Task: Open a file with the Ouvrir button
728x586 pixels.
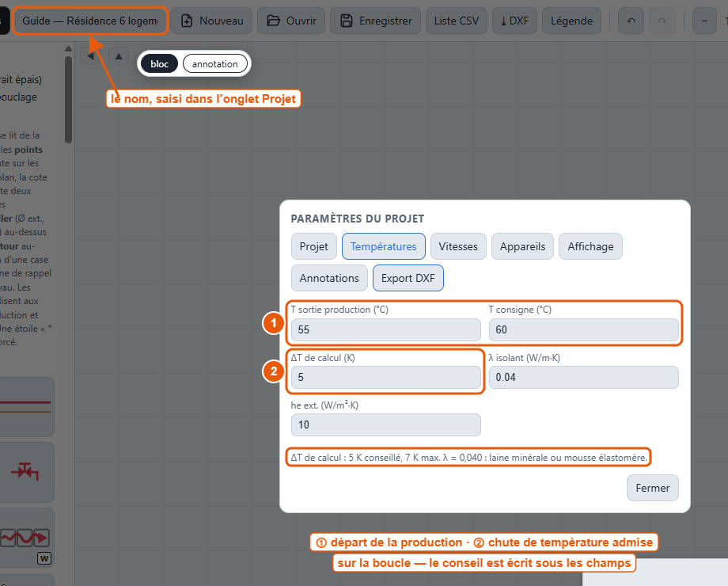Action: click(291, 21)
